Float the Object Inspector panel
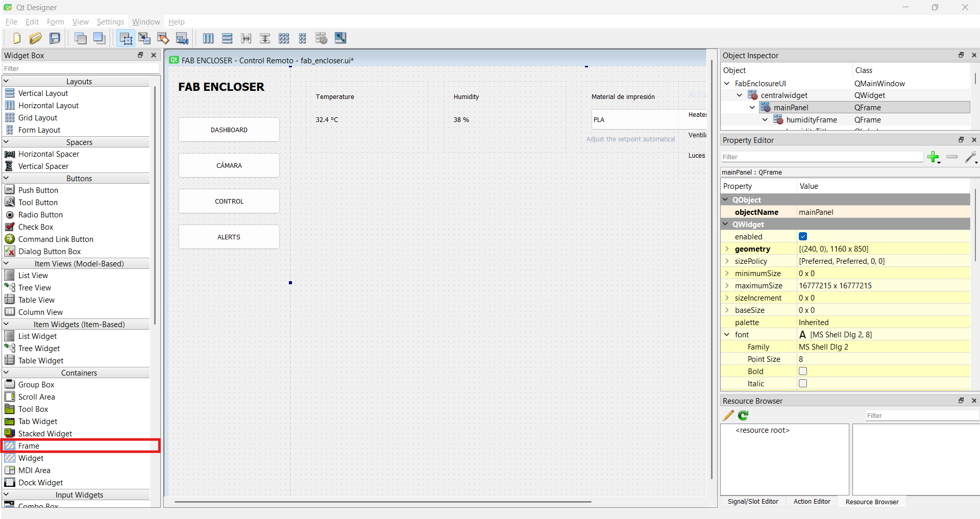980x519 pixels. pos(961,55)
